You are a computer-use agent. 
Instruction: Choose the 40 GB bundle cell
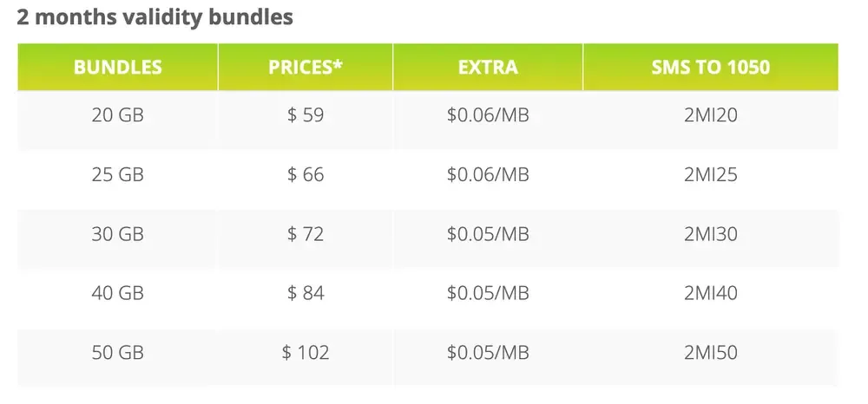pos(117,293)
